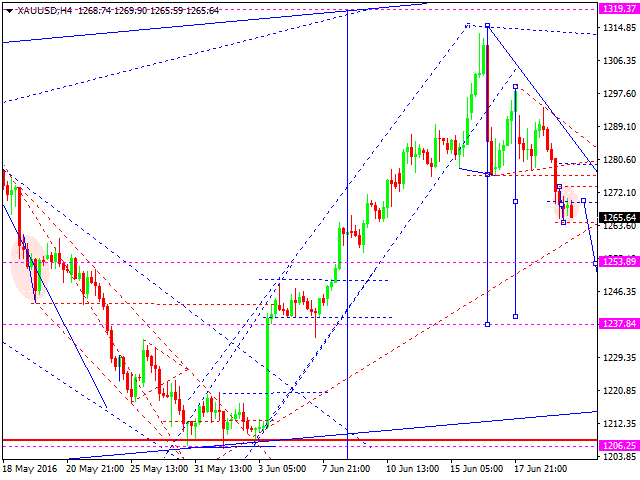Click the 15 Jun 05:00 time label
The height and width of the screenshot is (480, 640).
476,469
